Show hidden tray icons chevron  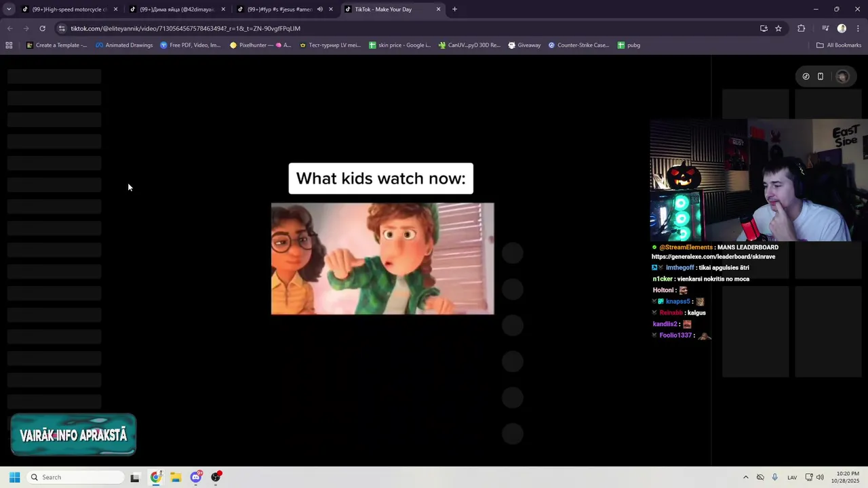746,477
